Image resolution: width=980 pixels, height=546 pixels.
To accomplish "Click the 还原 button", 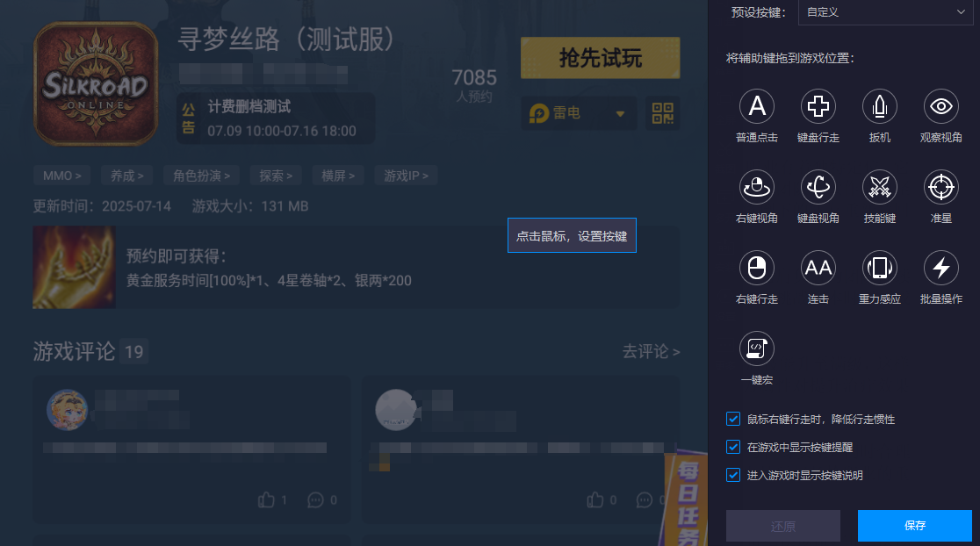I will pyautogui.click(x=783, y=526).
